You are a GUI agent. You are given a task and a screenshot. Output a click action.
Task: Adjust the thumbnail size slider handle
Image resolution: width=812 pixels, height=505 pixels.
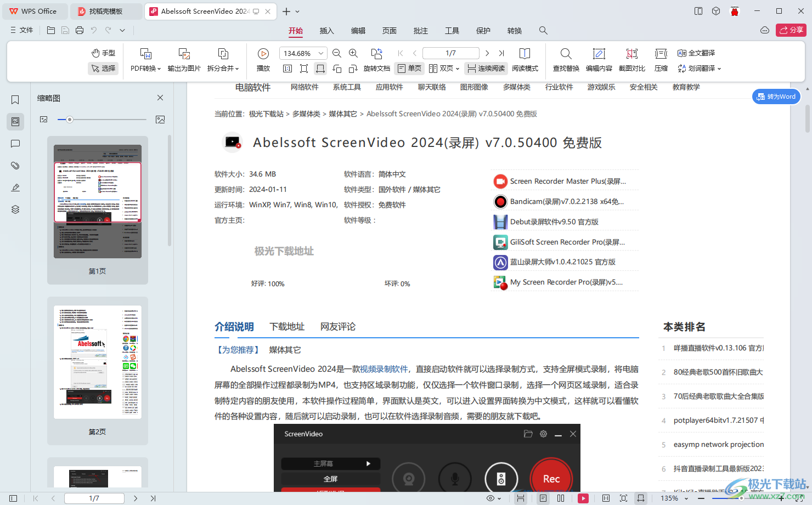[x=70, y=120]
